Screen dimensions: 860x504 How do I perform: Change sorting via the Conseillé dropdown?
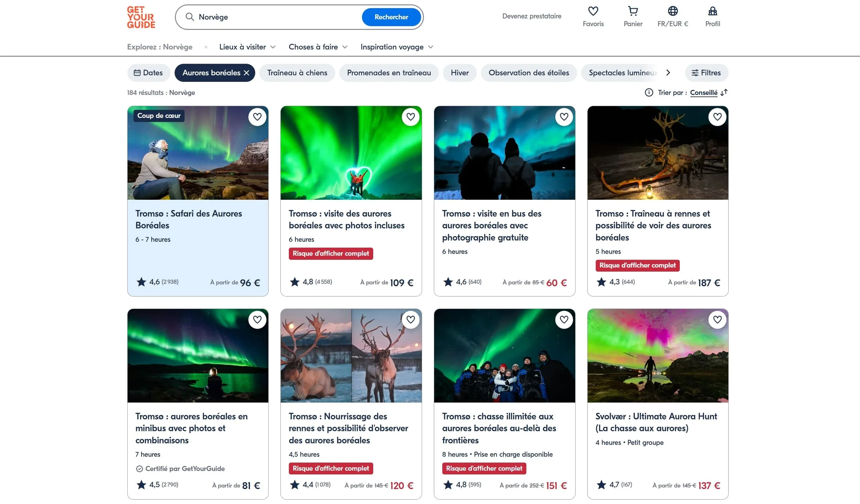704,92
